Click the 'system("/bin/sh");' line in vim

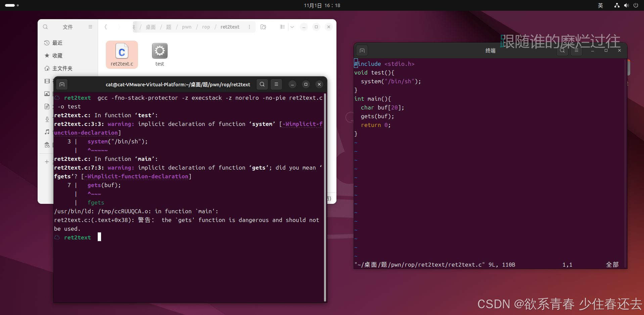(391, 81)
